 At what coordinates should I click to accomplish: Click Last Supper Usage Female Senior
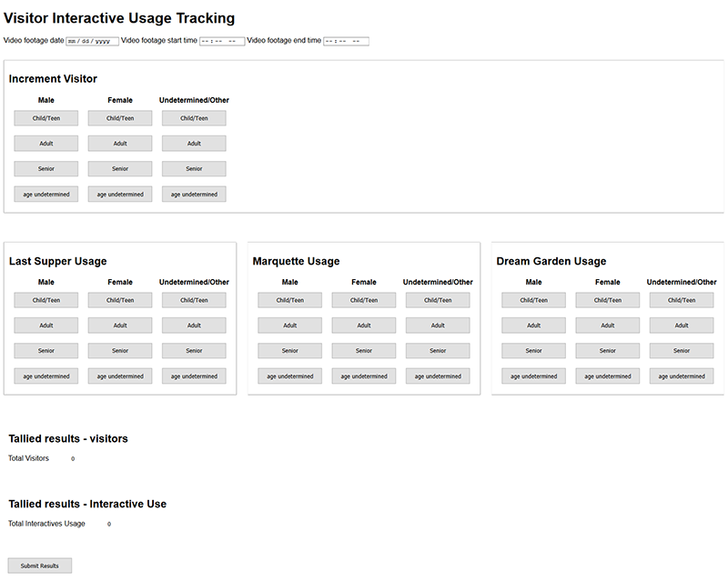tap(120, 351)
